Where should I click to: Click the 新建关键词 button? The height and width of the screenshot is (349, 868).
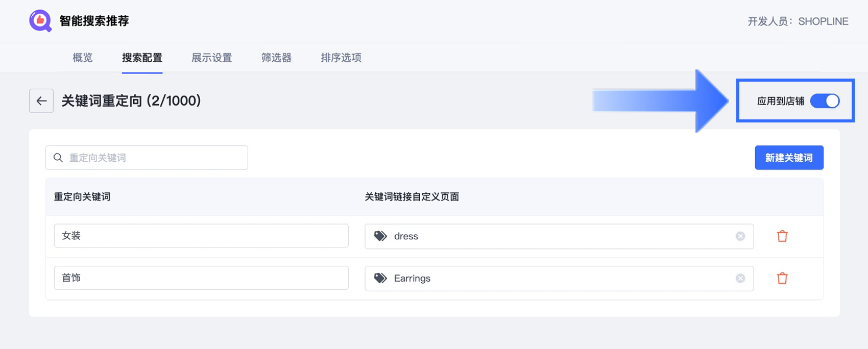[x=789, y=158]
